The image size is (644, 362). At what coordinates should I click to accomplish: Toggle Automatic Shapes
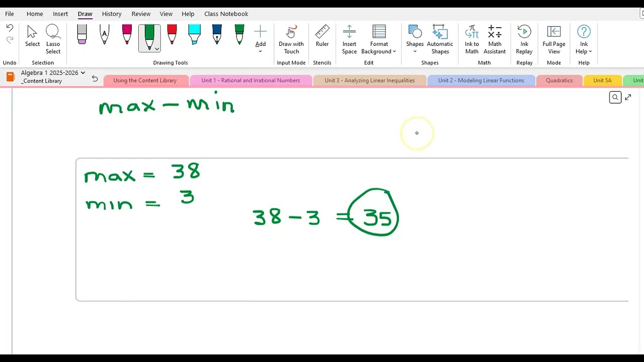440,39
